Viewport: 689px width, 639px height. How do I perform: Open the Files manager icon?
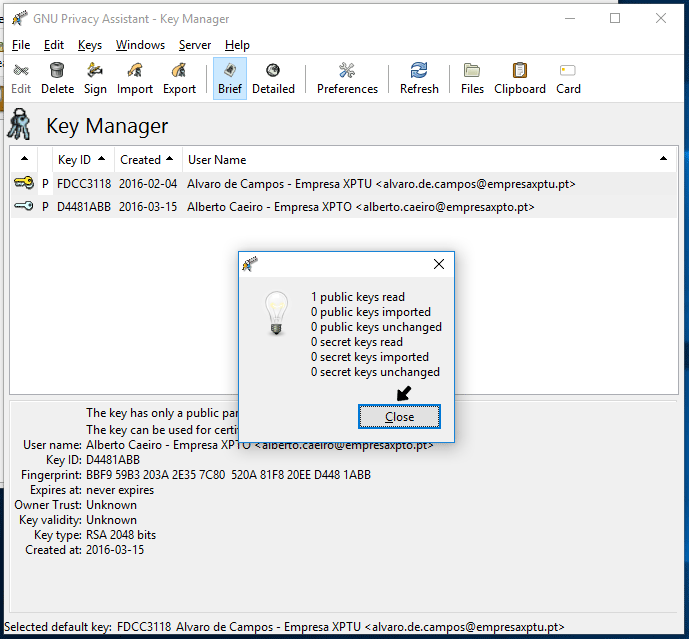coord(472,79)
